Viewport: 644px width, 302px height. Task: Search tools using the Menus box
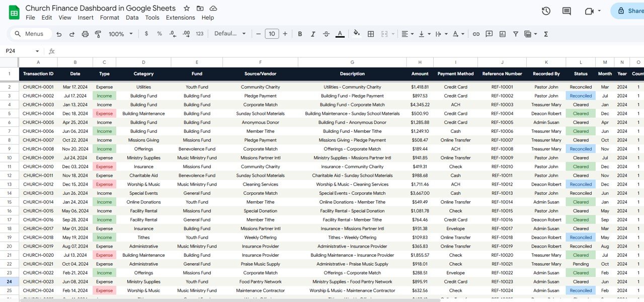[31, 34]
